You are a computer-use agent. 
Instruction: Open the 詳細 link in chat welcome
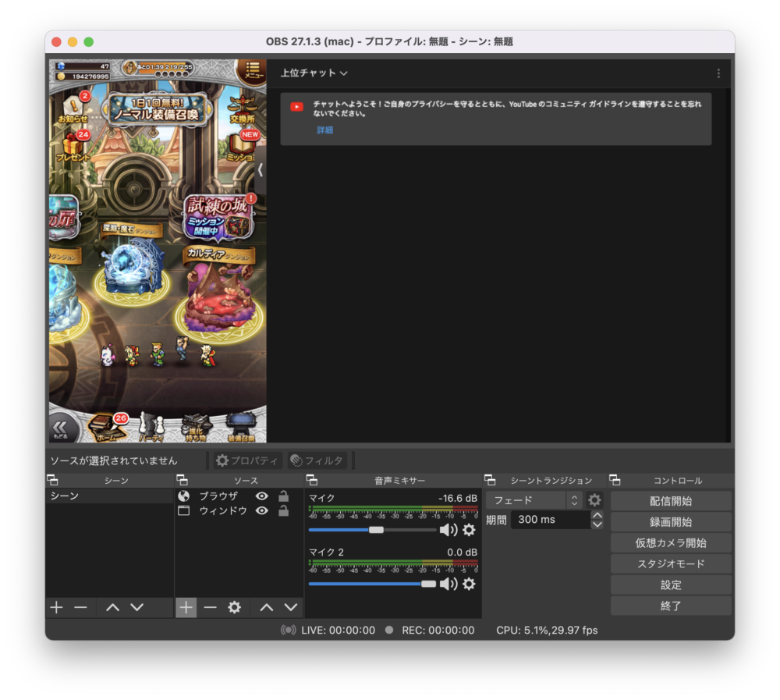coord(324,130)
